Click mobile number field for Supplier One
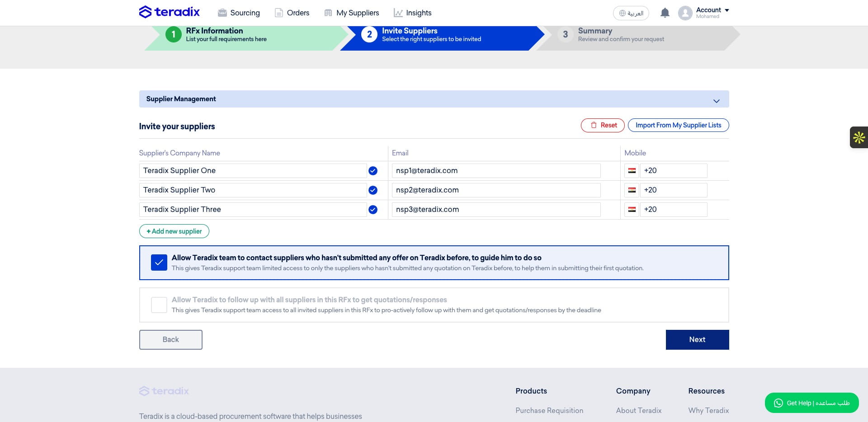The height and width of the screenshot is (422, 868). 673,171
